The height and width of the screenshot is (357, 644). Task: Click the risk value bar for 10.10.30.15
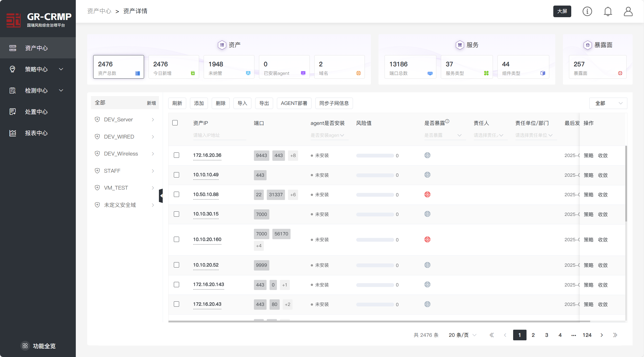(x=375, y=214)
